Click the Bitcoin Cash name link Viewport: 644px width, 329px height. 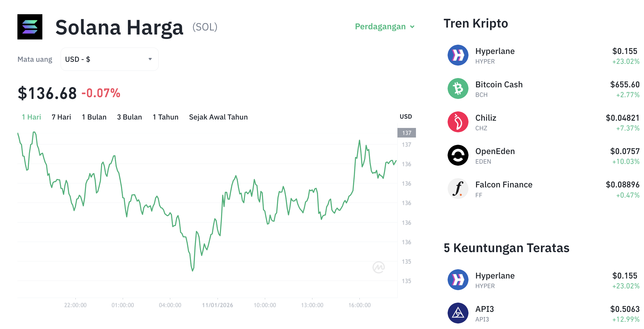[499, 84]
